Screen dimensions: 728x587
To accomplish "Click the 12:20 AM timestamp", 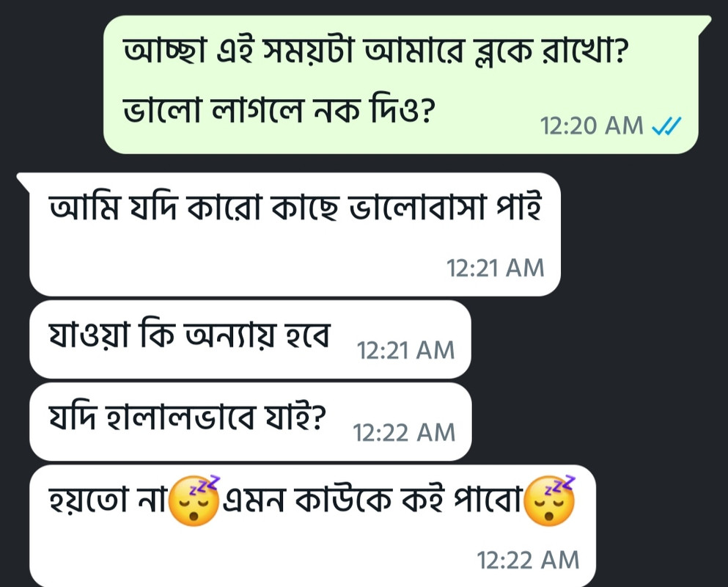I will [592, 125].
